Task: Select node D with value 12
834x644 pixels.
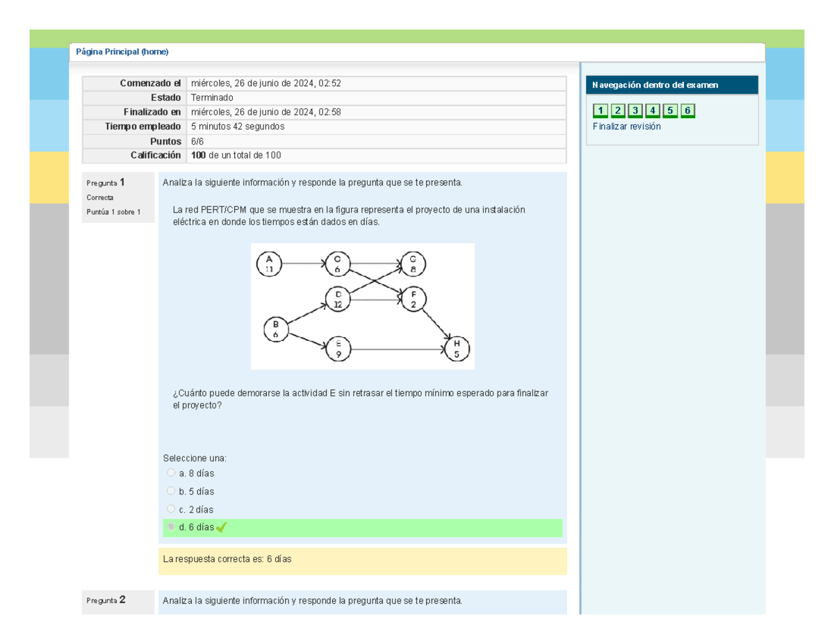Action: 338,299
